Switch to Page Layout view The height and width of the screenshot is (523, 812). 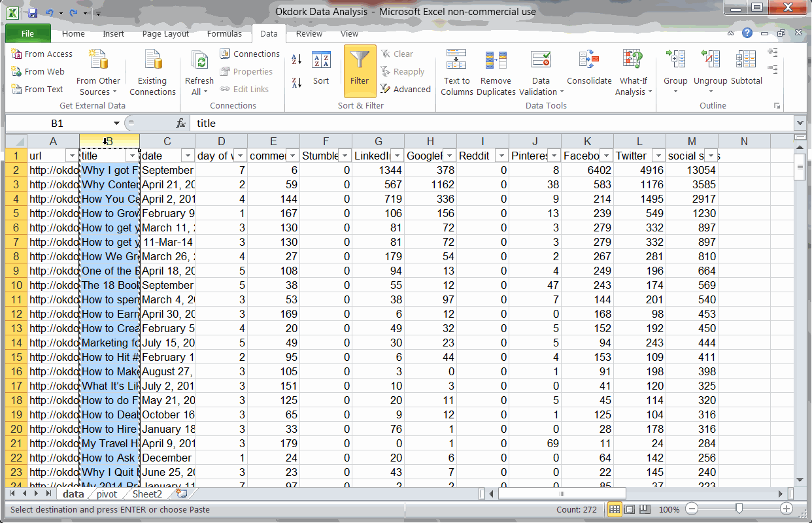628,509
